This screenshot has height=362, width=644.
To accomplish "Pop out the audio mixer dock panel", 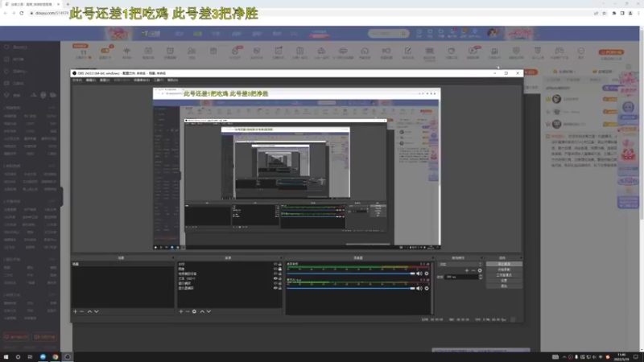I will 432,257.
